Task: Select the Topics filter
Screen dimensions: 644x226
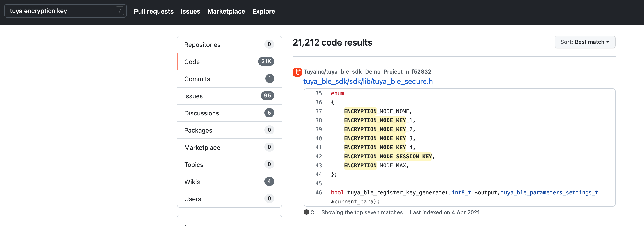Action: click(229, 164)
